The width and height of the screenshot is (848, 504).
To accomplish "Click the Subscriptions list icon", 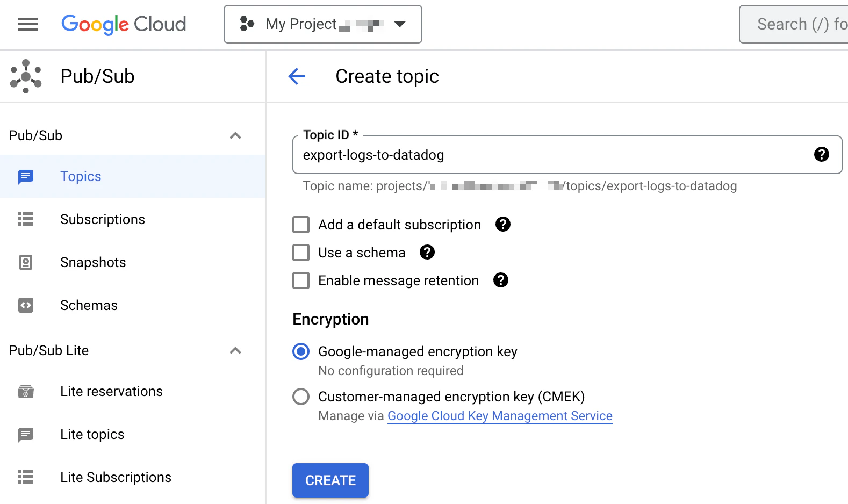I will [x=26, y=219].
